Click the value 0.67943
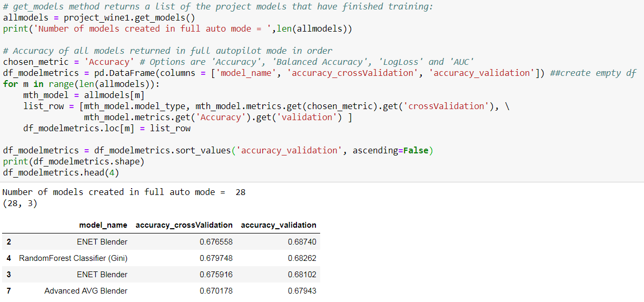The image size is (644, 302). click(302, 291)
